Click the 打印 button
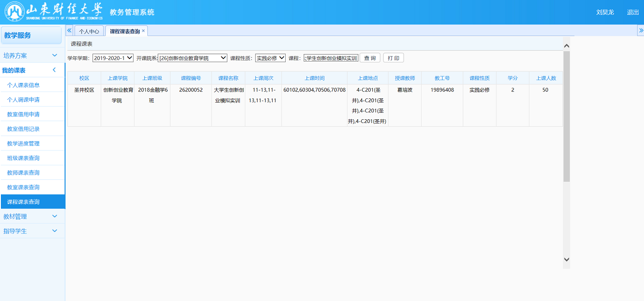644x301 pixels. pyautogui.click(x=393, y=58)
